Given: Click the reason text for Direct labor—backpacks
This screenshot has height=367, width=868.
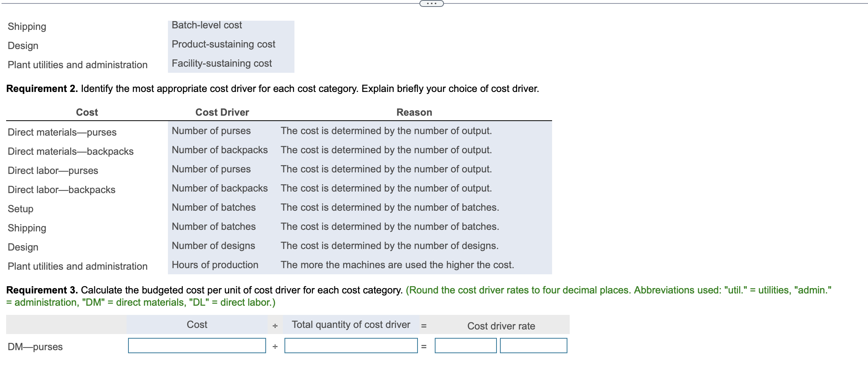Looking at the screenshot, I should (386, 188).
